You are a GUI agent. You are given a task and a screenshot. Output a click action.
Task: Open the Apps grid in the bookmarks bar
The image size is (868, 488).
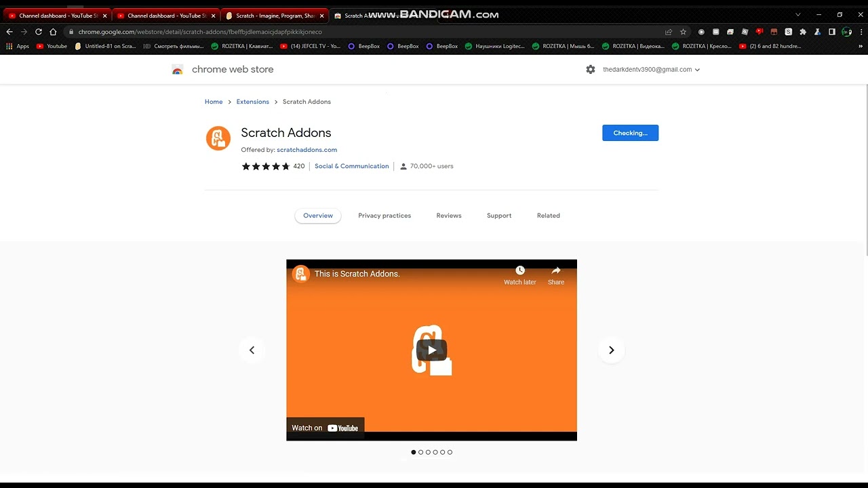(18, 46)
